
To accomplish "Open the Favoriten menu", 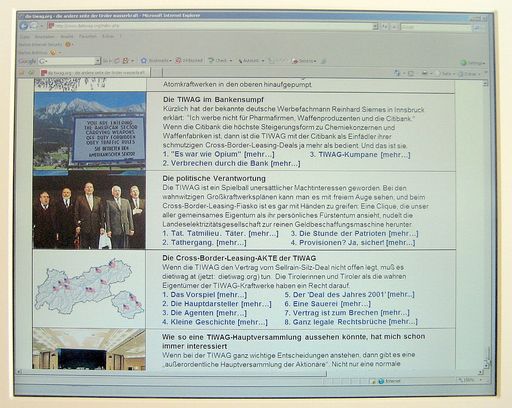I will [88, 36].
